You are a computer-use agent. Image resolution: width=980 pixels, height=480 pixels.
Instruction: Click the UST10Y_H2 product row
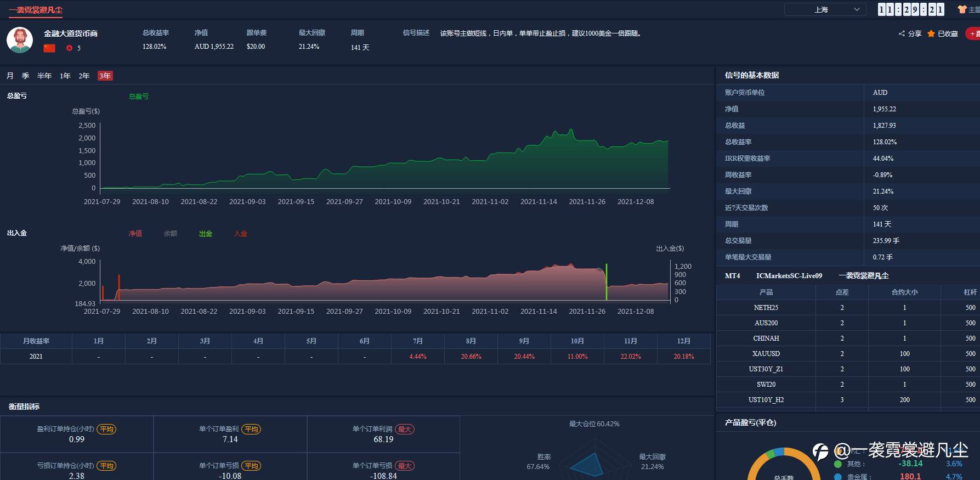pyautogui.click(x=848, y=400)
